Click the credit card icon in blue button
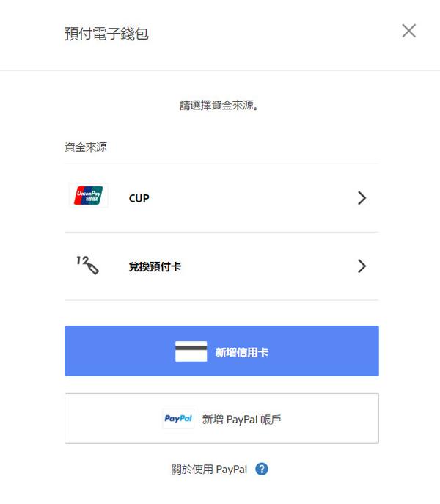 click(x=191, y=351)
